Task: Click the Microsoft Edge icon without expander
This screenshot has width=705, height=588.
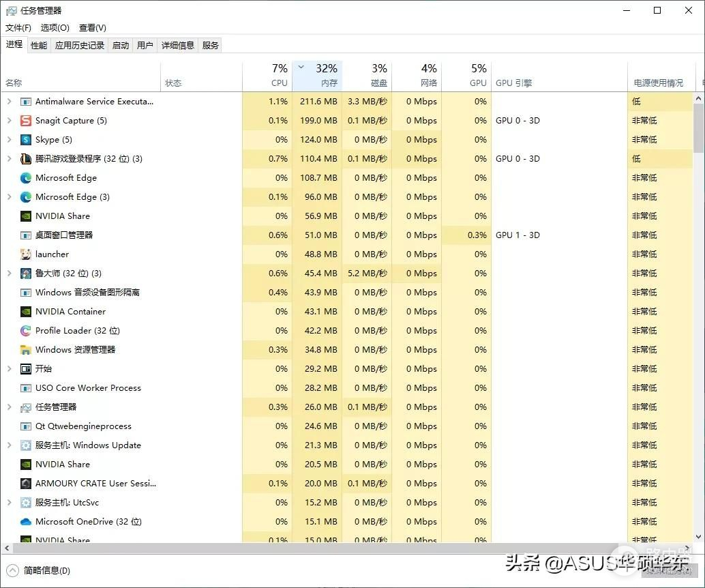Action: click(x=26, y=178)
